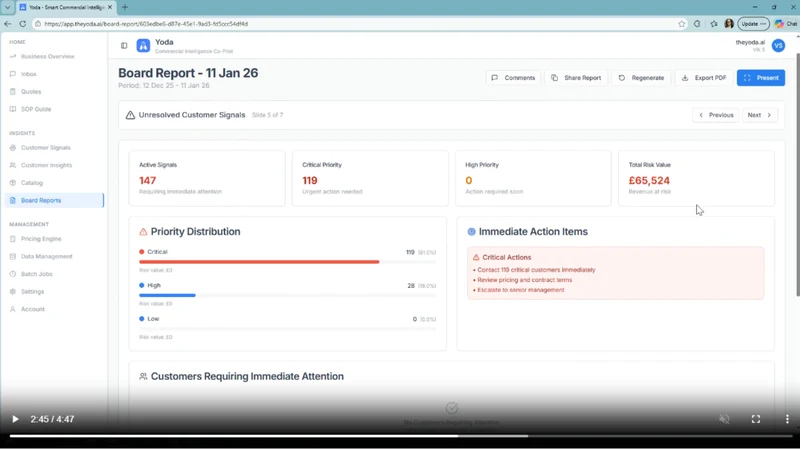Open Business Overview in sidebar

click(x=47, y=57)
